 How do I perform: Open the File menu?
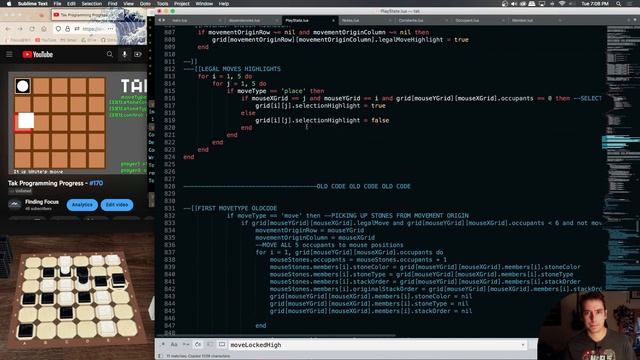tap(58, 4)
